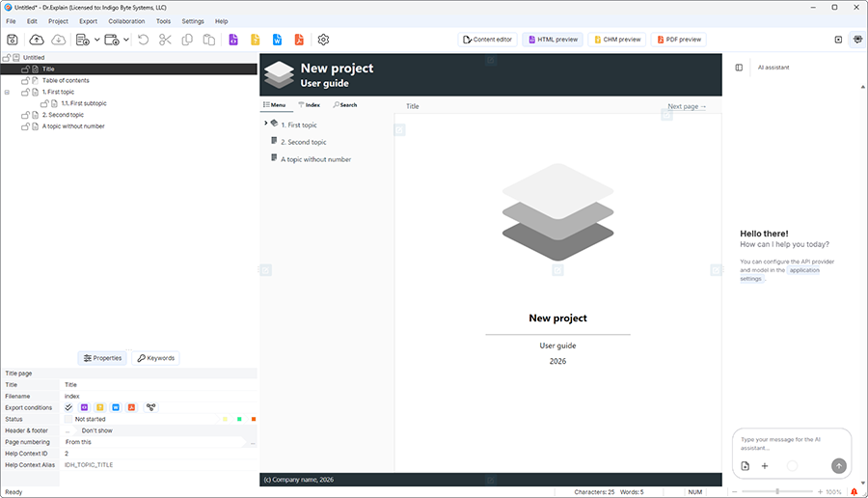Collapse the 1. First topic tree node

[x=7, y=92]
